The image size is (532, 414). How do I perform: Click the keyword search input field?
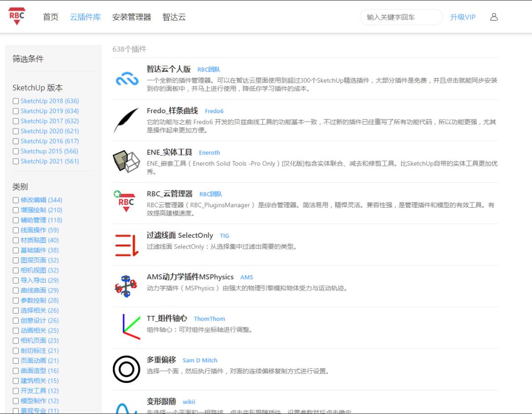pyautogui.click(x=401, y=16)
